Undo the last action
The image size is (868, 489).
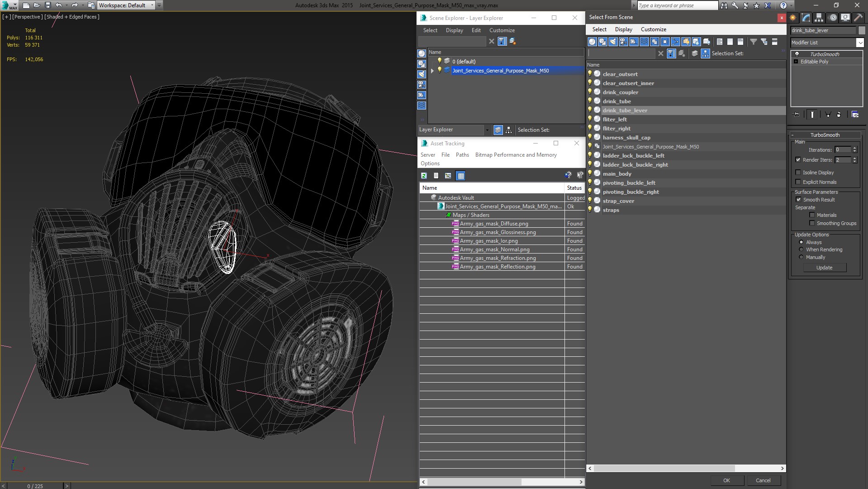(58, 5)
